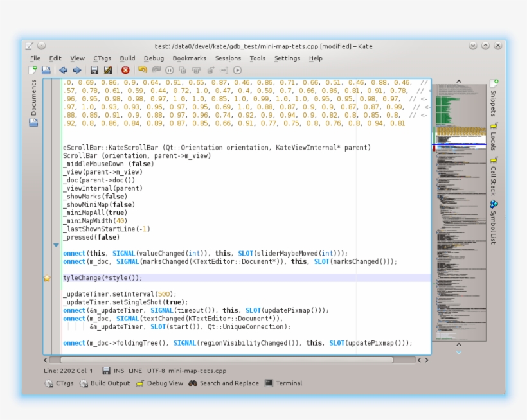Viewport: 527px width, 420px height.
Task: Undo with the yellow curved arrow
Action: [143, 69]
